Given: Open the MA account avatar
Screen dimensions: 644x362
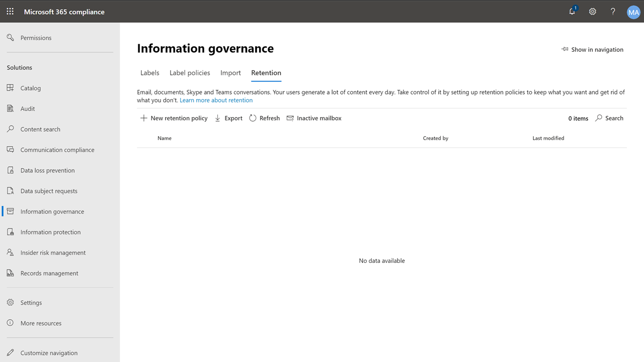Looking at the screenshot, I should pyautogui.click(x=633, y=12).
